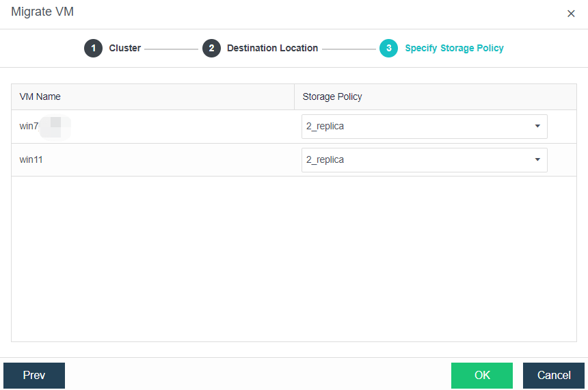Open storage policy dropdown for win11
588x390 pixels.
pos(424,160)
